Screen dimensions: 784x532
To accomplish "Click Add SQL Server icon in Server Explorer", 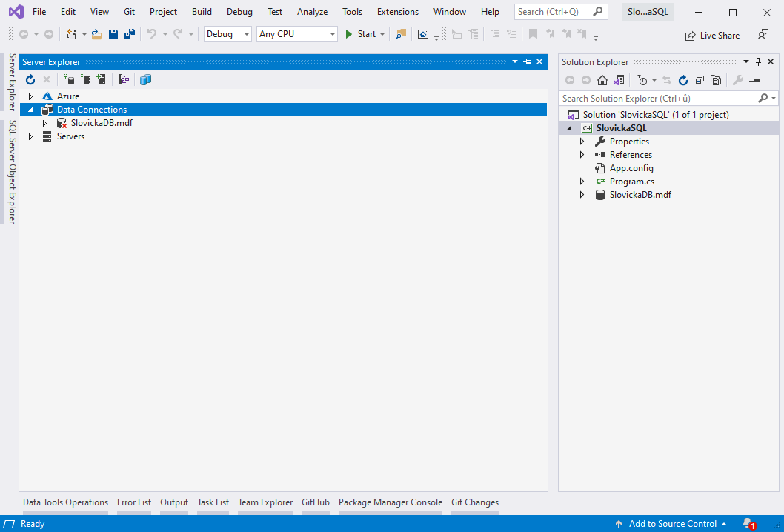I will point(102,79).
